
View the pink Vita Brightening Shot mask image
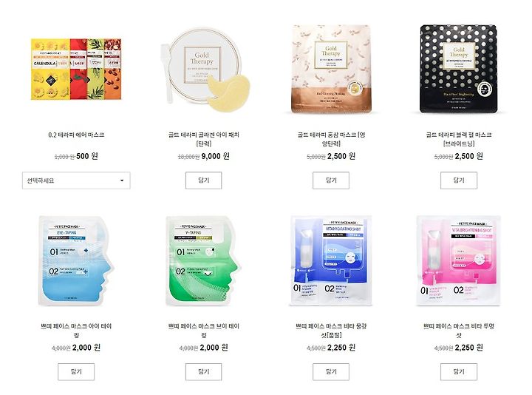pyautogui.click(x=458, y=260)
